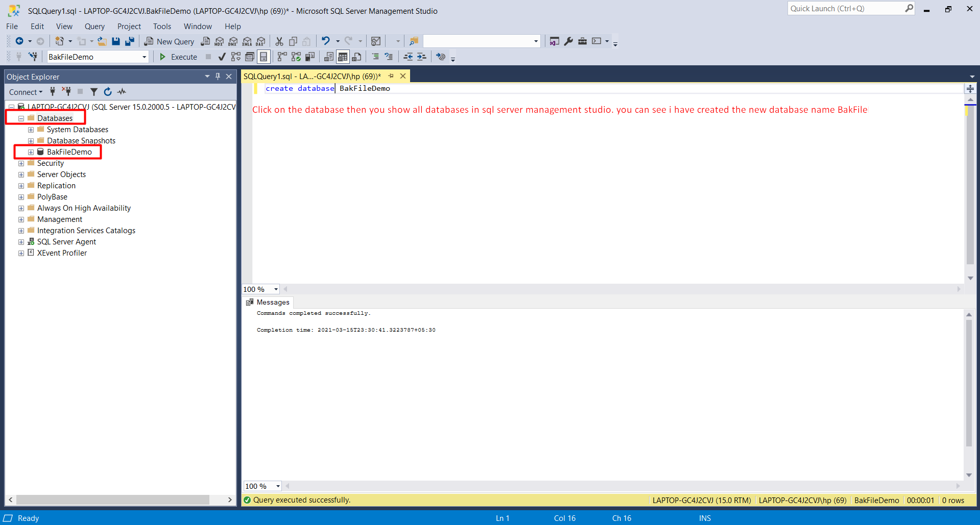Open the BakFileDemo available databases dropdown
Screen dimensions: 980x525
pos(145,57)
